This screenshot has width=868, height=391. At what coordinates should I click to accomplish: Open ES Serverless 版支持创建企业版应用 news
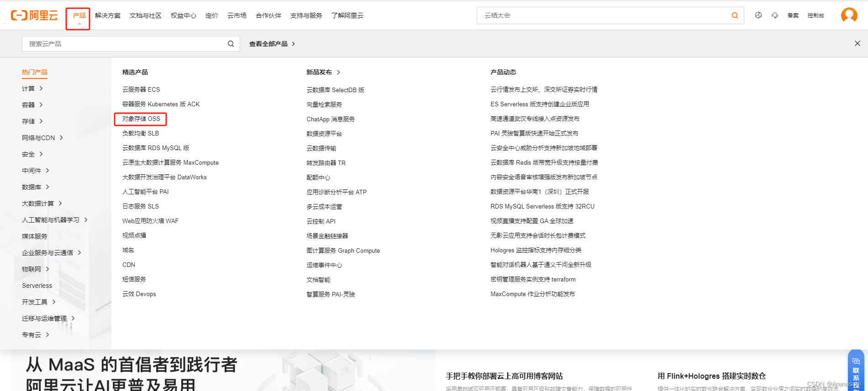[540, 104]
